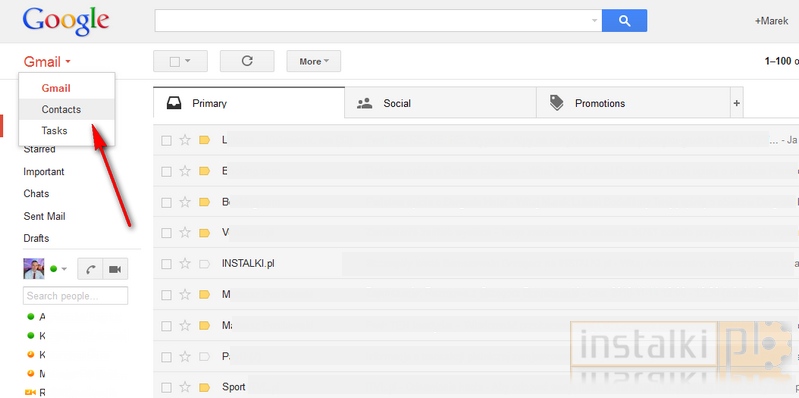The height and width of the screenshot is (398, 799).
Task: Click the refresh button
Action: click(x=247, y=61)
